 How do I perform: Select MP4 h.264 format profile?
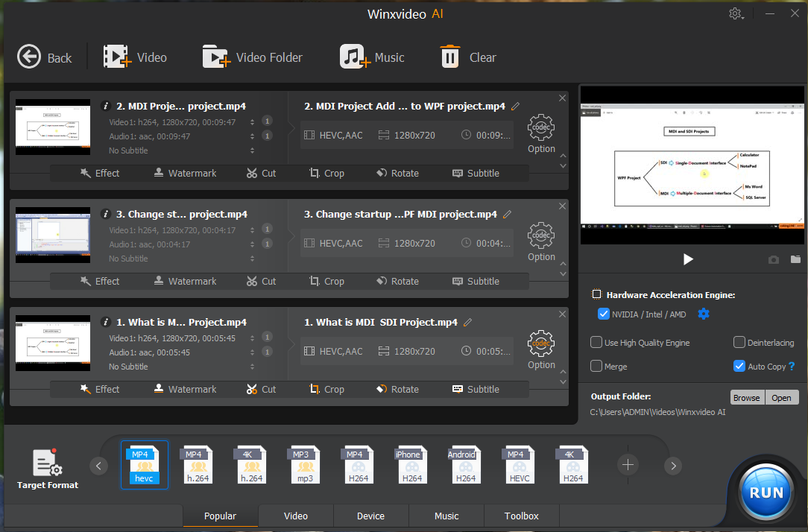[198, 465]
